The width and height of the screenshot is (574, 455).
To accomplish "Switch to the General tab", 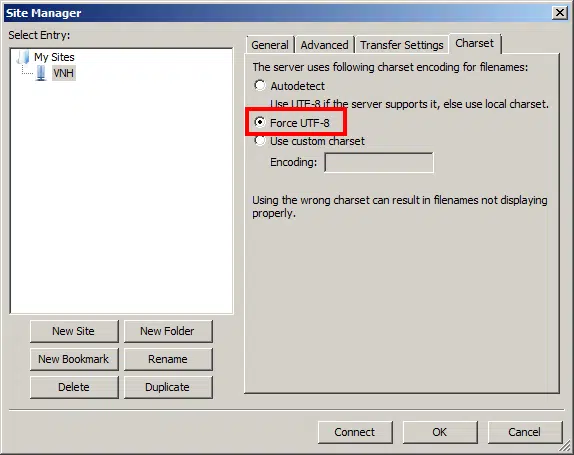I will coord(270,45).
